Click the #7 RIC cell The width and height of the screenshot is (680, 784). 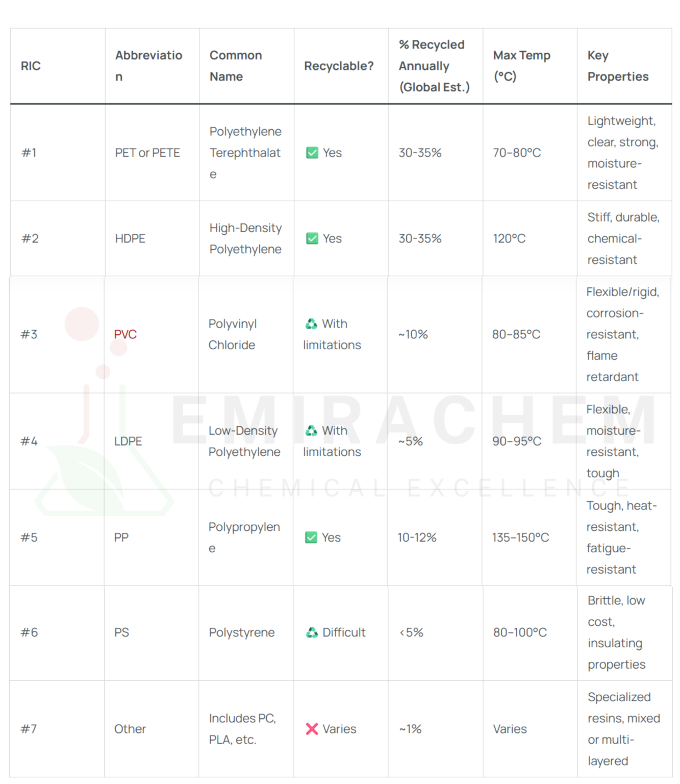(x=29, y=729)
